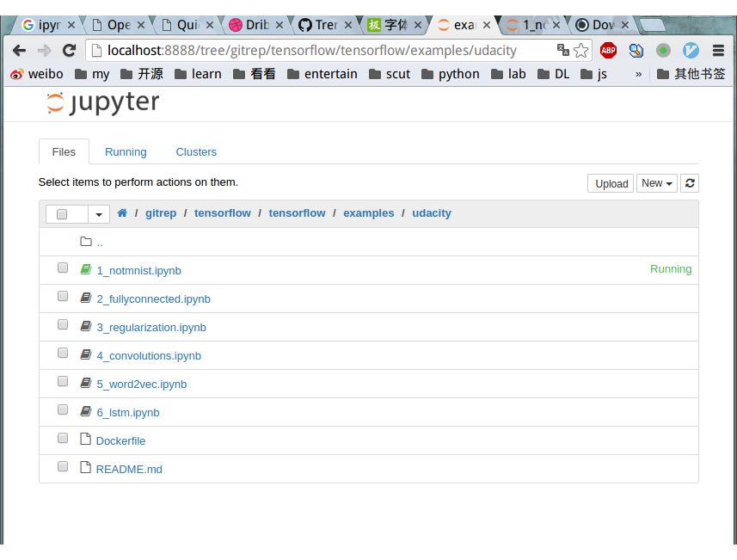Open the Dockerfile link
This screenshot has height=560, width=737.
(x=120, y=441)
